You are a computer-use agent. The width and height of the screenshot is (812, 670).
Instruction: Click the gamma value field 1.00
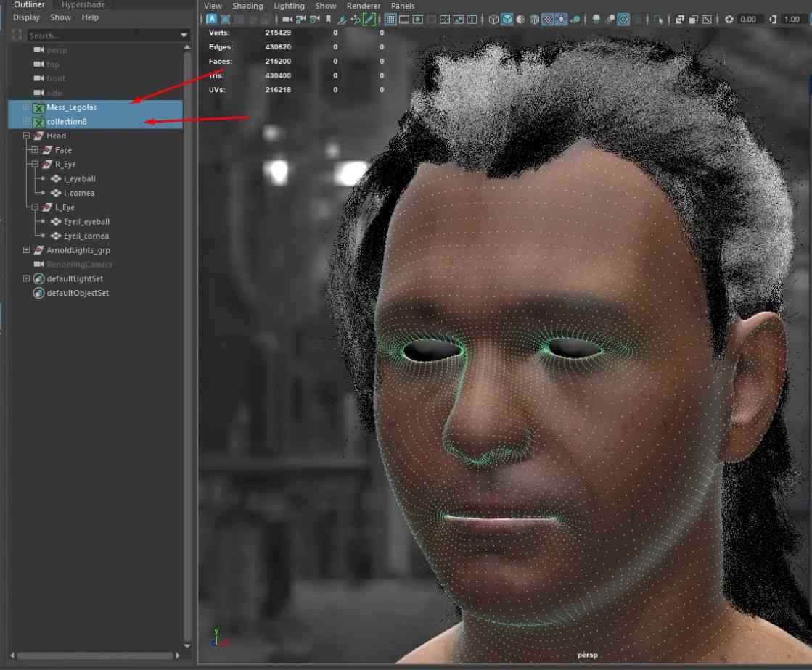pos(792,19)
